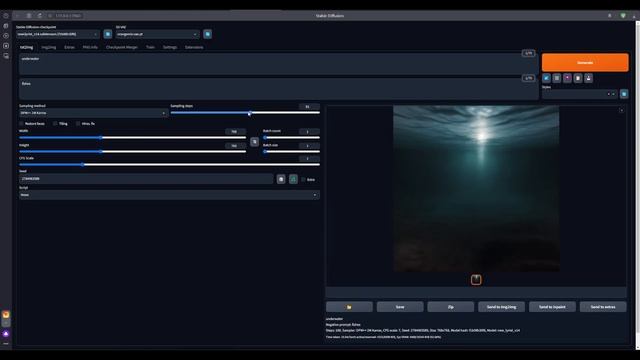Enable the Hires. fix checkbox
This screenshot has height=360, width=640.
coord(78,124)
